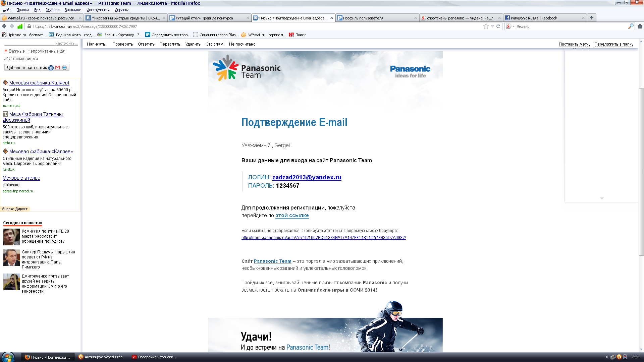Open Ipicture.ru bookmark
Viewport: 644px width, 362px height.
(24, 35)
